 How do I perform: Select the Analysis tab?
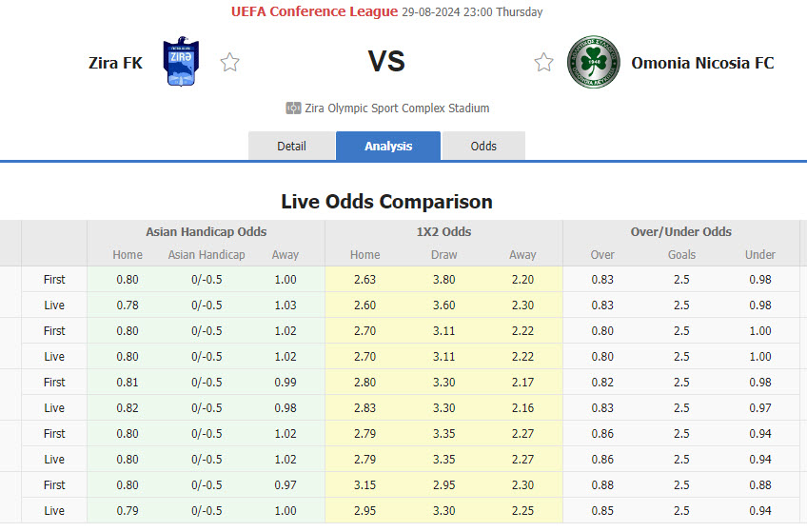[388, 147]
